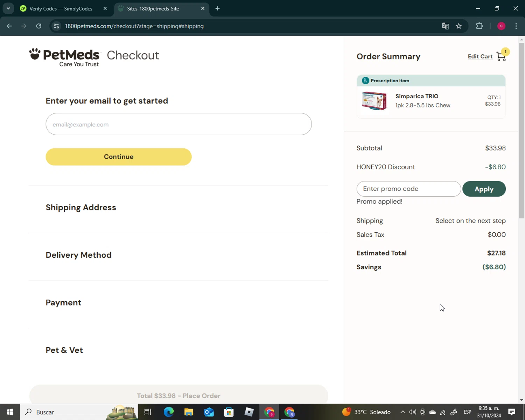
Task: Click the Promo applied! message
Action: click(379, 202)
